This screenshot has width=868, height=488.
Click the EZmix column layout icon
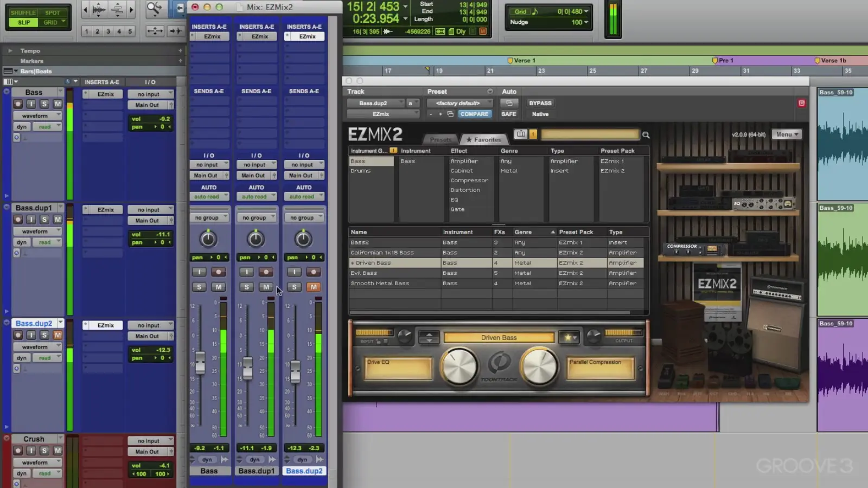521,134
